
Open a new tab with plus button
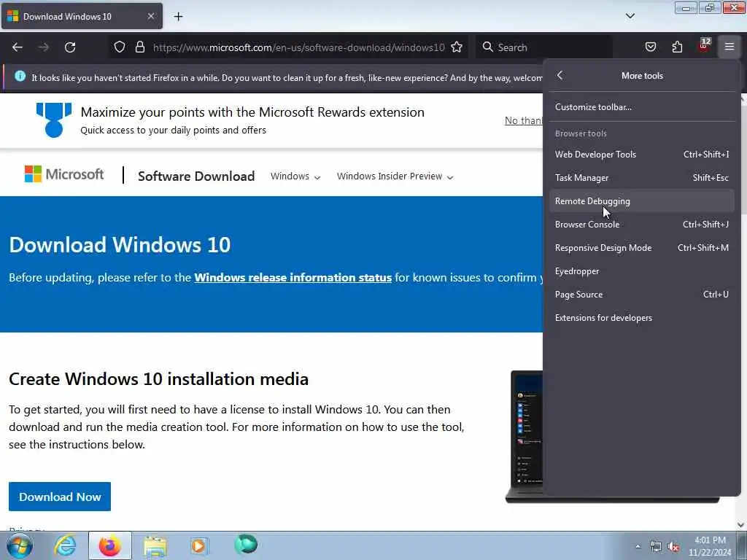[178, 17]
